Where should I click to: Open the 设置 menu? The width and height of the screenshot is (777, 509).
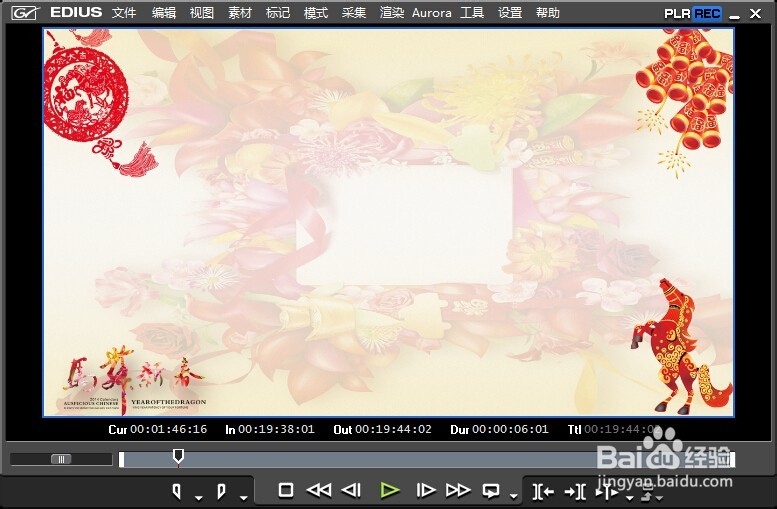510,12
